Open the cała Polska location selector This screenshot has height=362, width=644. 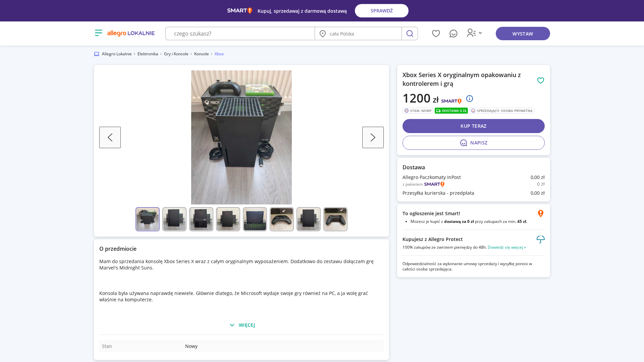pos(358,34)
